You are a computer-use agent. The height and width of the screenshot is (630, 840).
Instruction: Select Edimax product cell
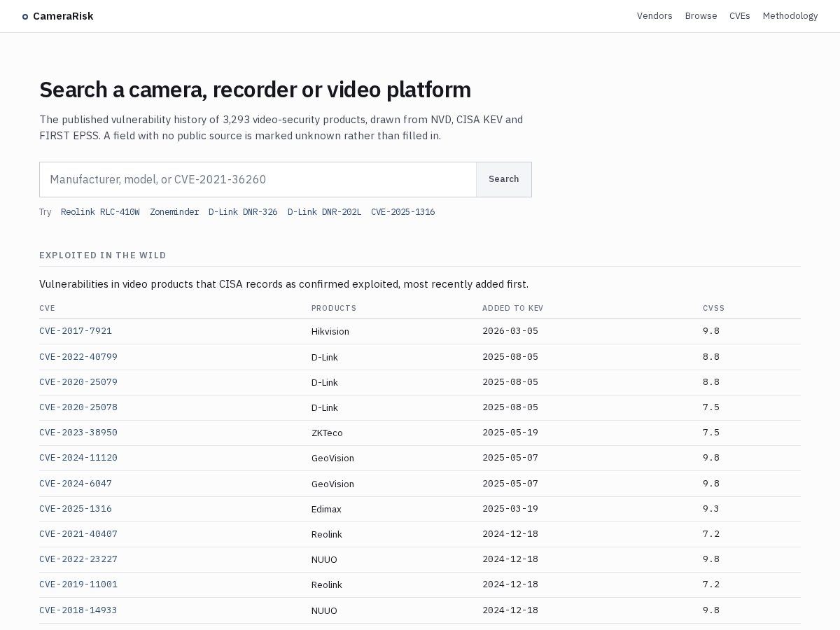point(326,510)
